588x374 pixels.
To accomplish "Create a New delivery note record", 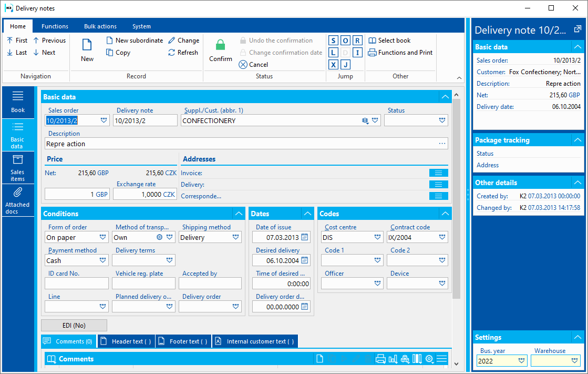I will point(87,50).
